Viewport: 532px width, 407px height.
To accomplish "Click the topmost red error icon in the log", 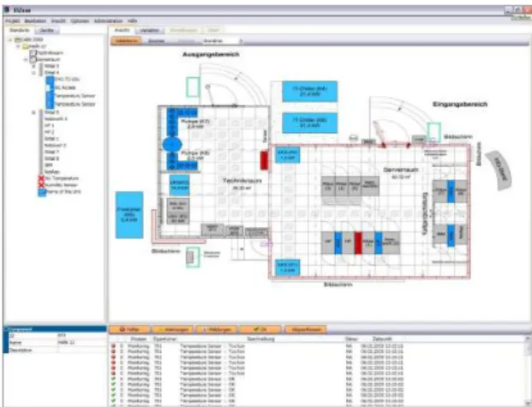I will [x=113, y=346].
